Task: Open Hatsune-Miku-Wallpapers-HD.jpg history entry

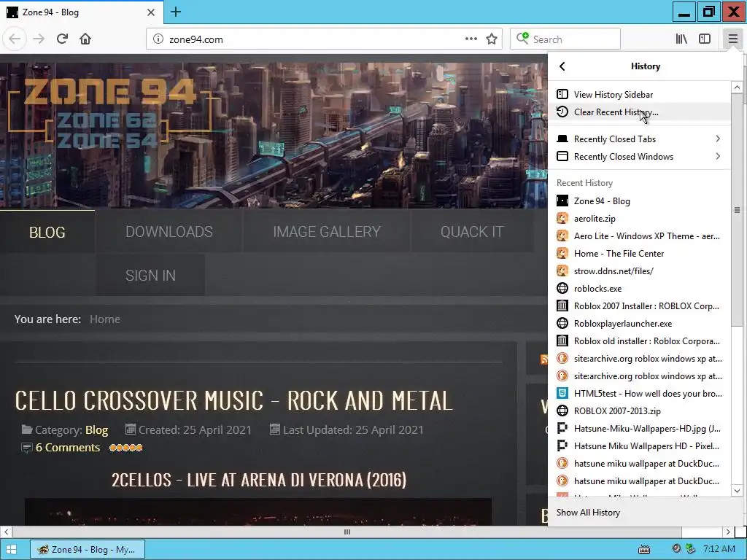Action: (639, 429)
